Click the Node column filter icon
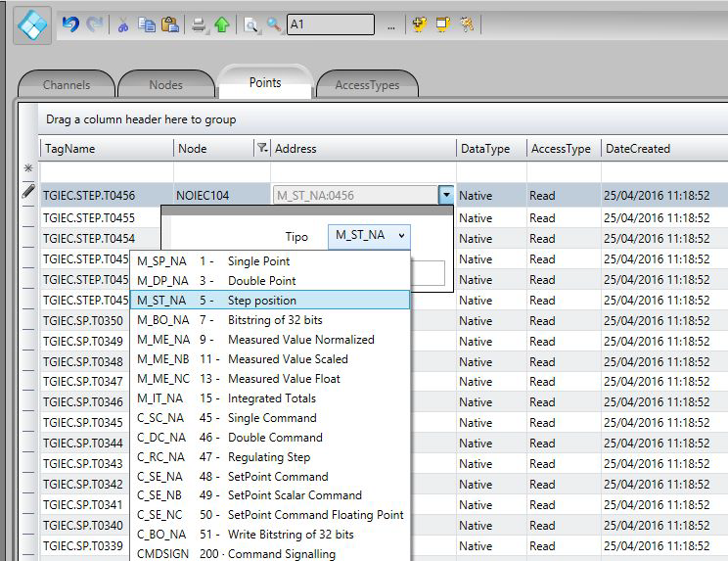Image resolution: width=728 pixels, height=561 pixels. 262,148
